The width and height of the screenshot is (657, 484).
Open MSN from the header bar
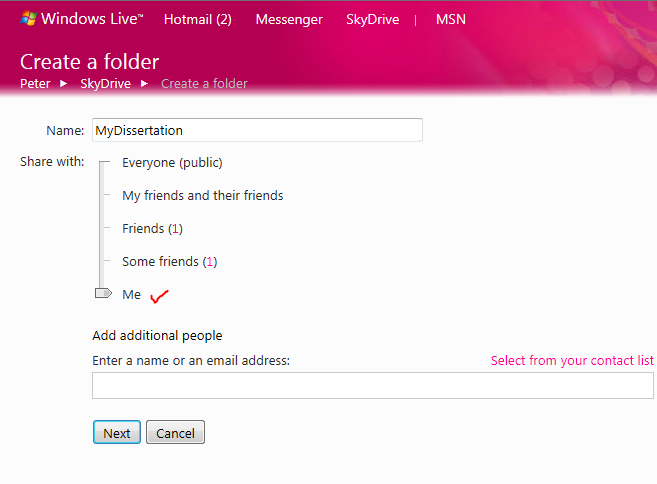451,19
